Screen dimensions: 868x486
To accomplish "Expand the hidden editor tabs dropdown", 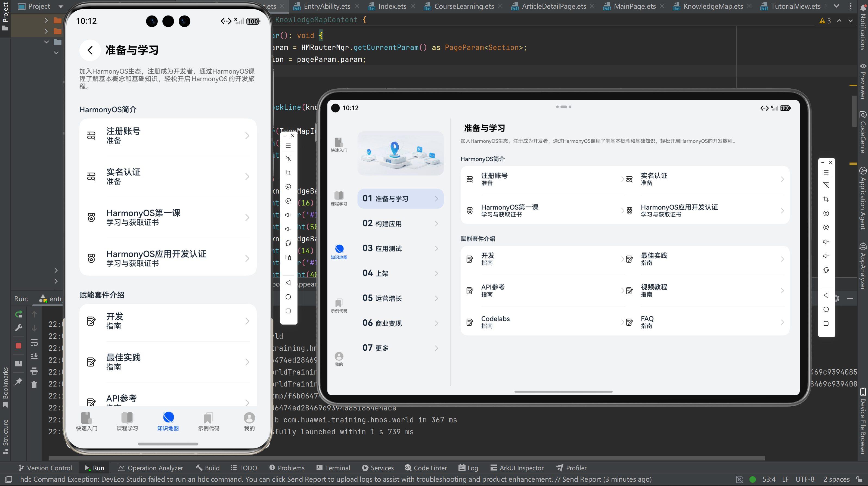I will 836,6.
